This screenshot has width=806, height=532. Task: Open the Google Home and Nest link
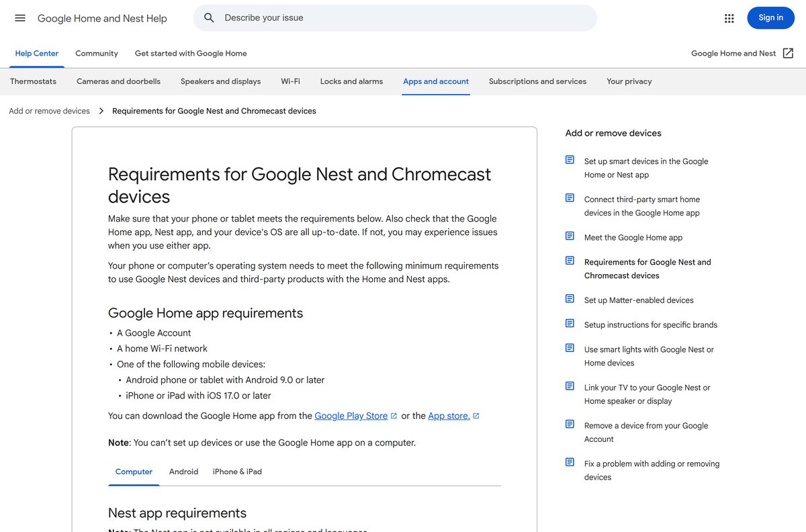(733, 54)
